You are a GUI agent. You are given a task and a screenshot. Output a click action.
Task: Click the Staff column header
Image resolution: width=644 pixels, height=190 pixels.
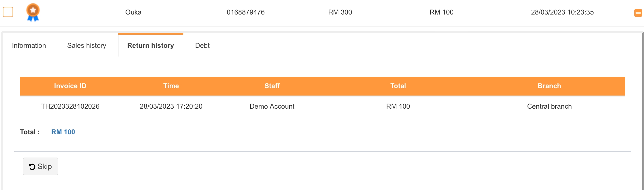272,86
